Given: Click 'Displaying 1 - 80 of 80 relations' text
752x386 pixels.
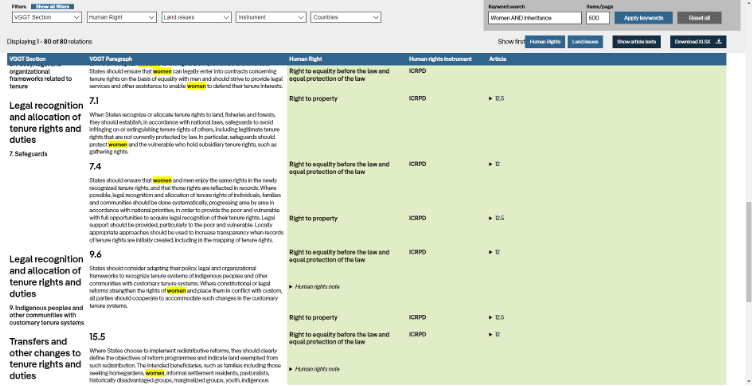Looking at the screenshot, I should point(49,42).
